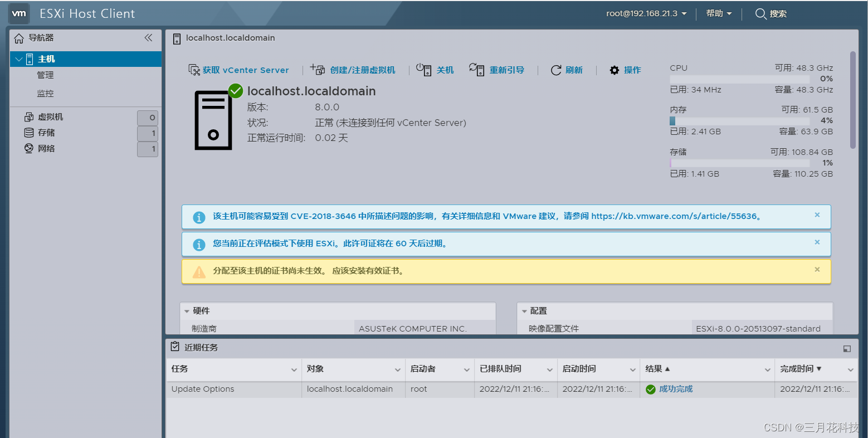Image resolution: width=868 pixels, height=438 pixels.
Task: Click the Virtual Machines icon in navigator
Action: tap(29, 117)
